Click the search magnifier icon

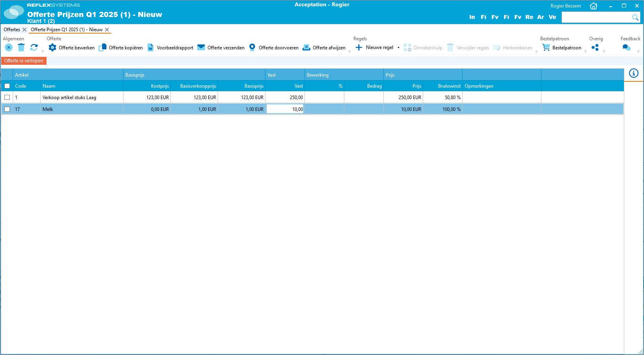[x=635, y=17]
